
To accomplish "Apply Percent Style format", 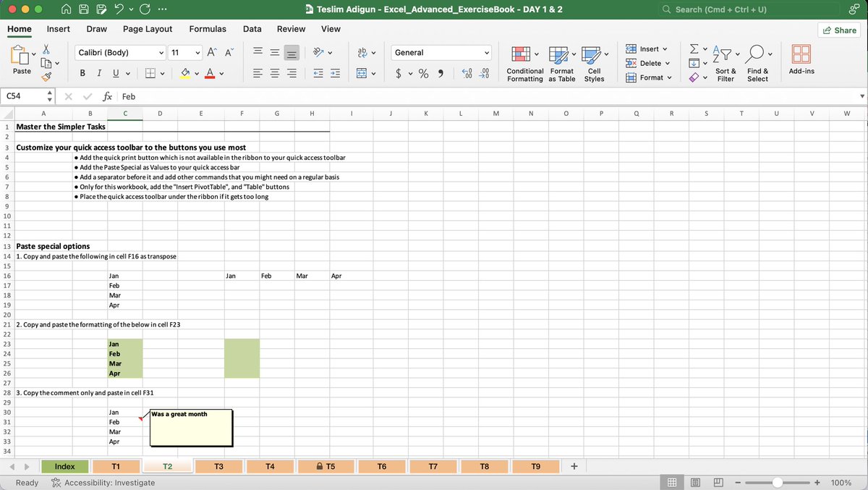I will [x=424, y=73].
